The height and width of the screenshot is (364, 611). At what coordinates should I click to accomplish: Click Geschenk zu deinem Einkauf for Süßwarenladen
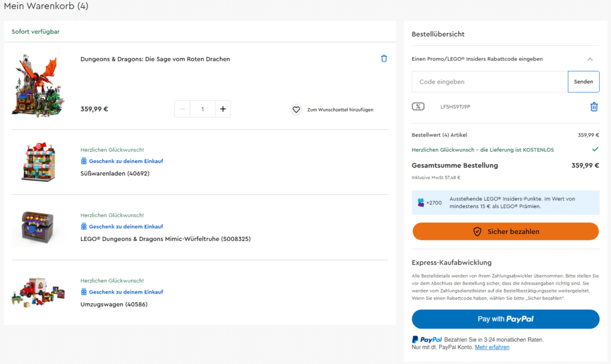point(126,161)
